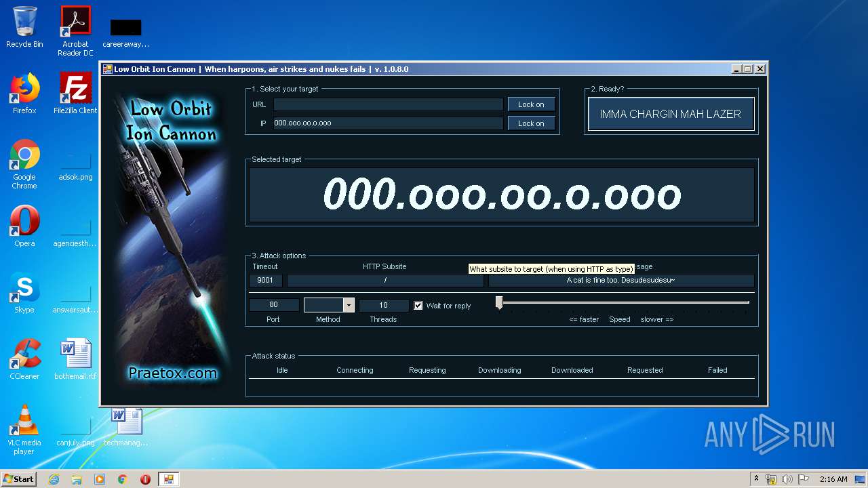Screen dimensions: 868x488
Task: Click the speed slider handle
Action: 499,303
